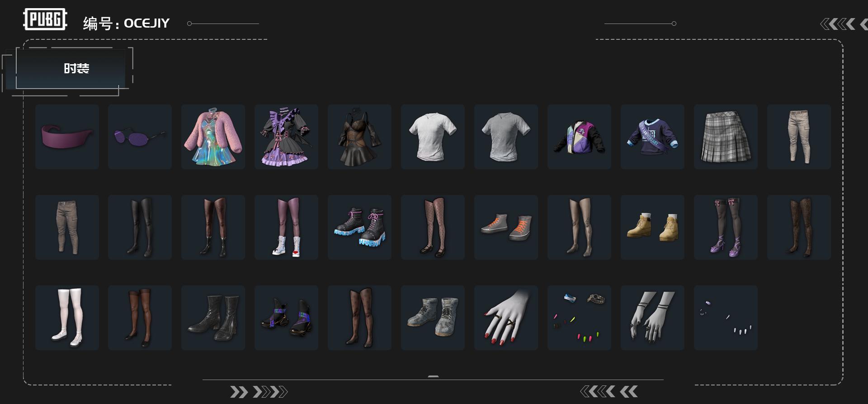Pick the hand with red nails

[x=506, y=318]
